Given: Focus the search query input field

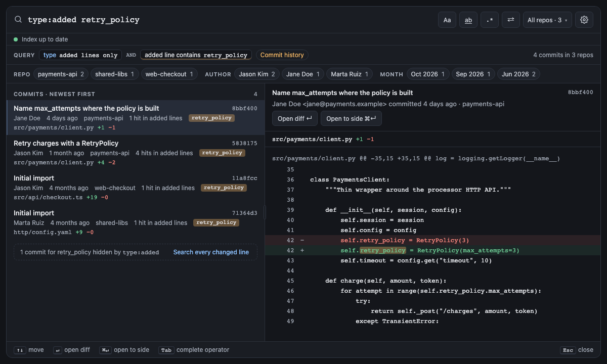Looking at the screenshot, I should click(228, 20).
